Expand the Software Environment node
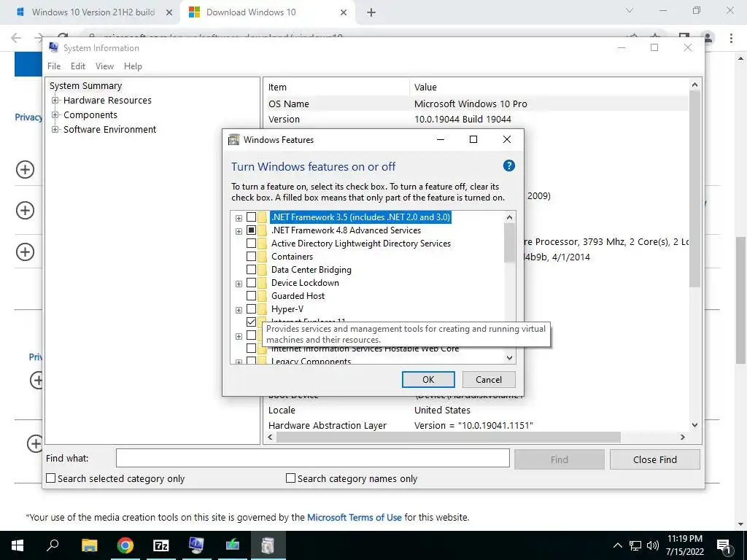The height and width of the screenshot is (560, 747). pos(55,130)
